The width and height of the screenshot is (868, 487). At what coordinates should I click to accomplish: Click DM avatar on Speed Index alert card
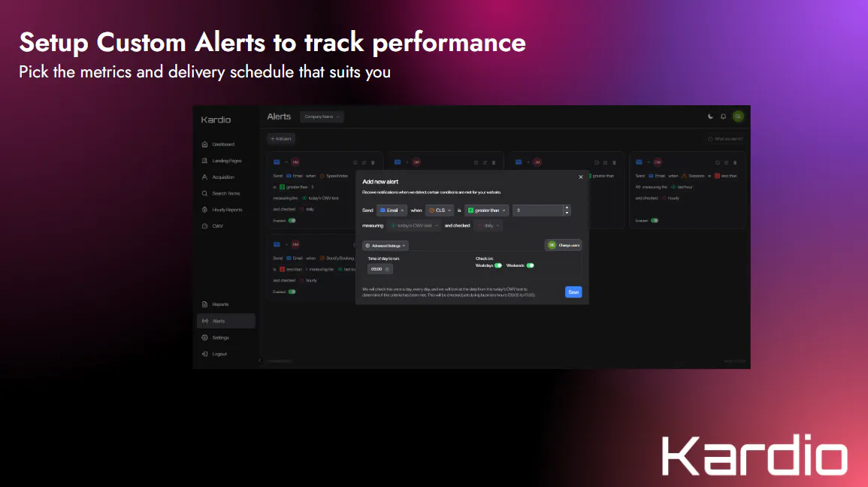(x=295, y=162)
